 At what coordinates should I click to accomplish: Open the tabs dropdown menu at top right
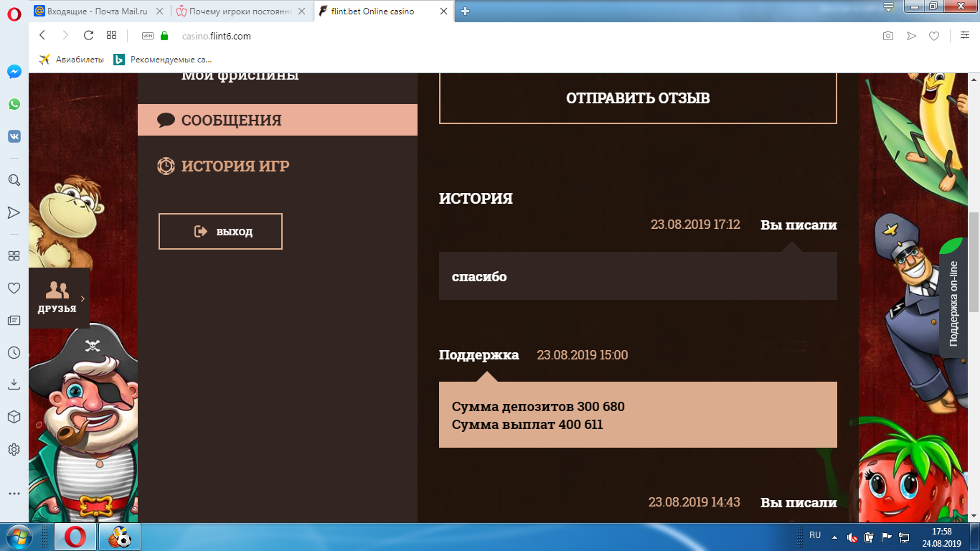[888, 8]
